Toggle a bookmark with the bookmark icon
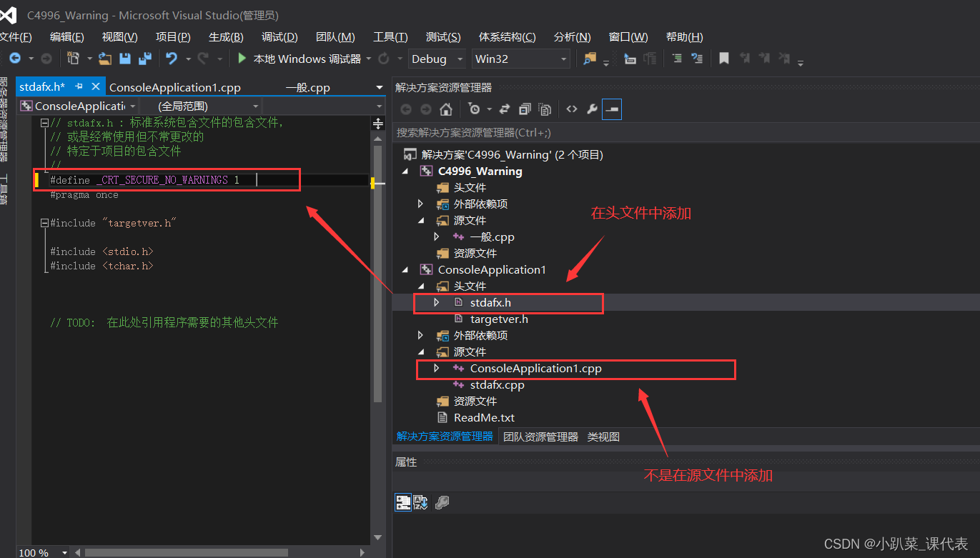 click(724, 59)
